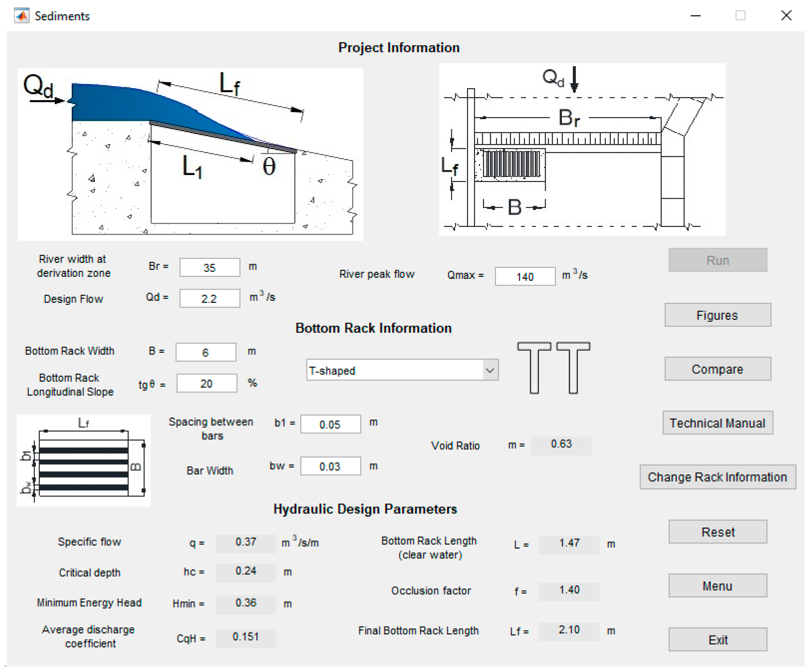Click the dropdown arrow beside T-shaped
This screenshot has height=672, width=809.
[x=490, y=370]
